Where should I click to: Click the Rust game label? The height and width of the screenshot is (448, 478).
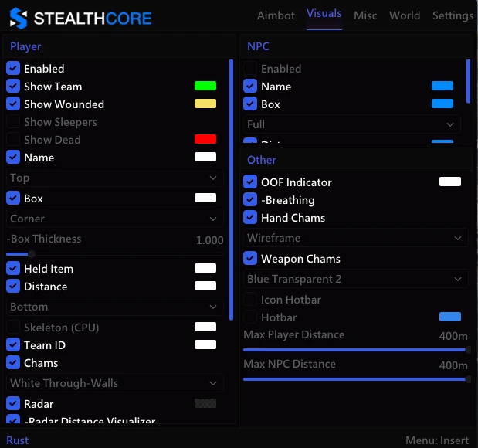click(x=18, y=440)
